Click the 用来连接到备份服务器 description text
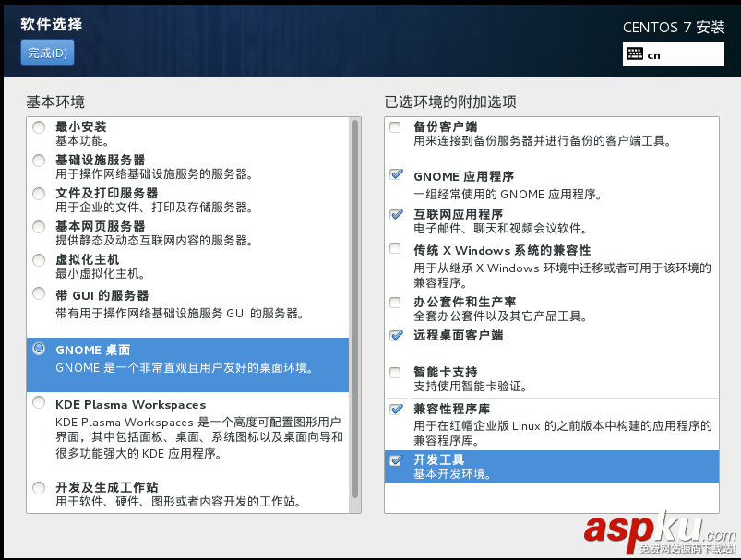Image resolution: width=741 pixels, height=560 pixels. coord(542,141)
